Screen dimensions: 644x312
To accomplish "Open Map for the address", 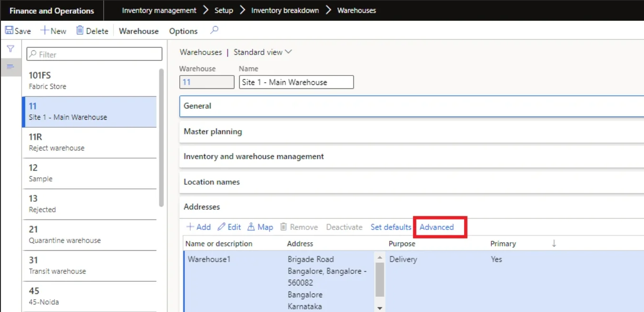I will coord(260,227).
